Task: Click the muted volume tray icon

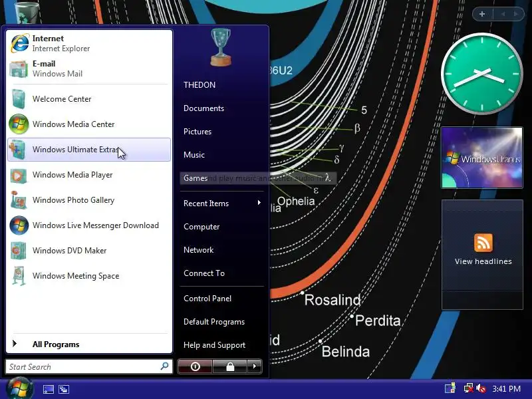Action: [x=481, y=388]
